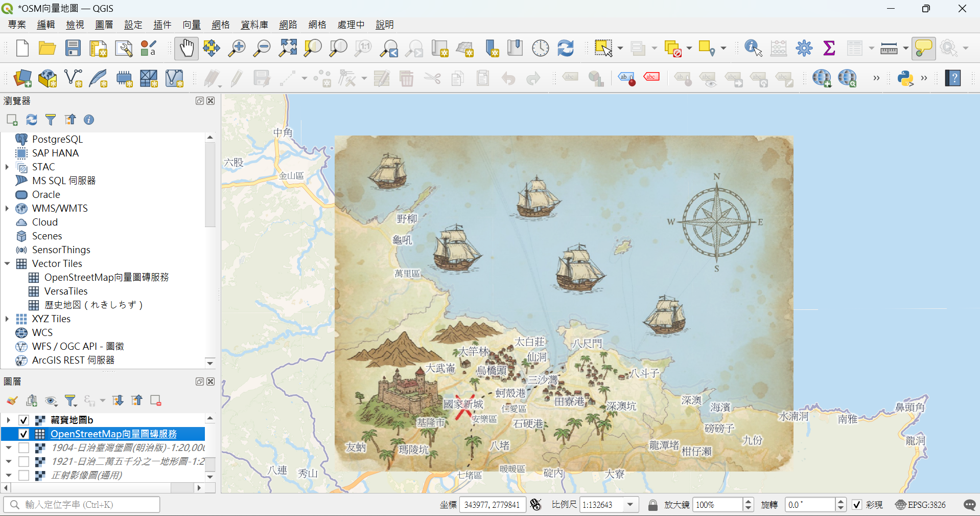The image size is (980, 516).
Task: Open the 插件 menu
Action: click(x=162, y=25)
